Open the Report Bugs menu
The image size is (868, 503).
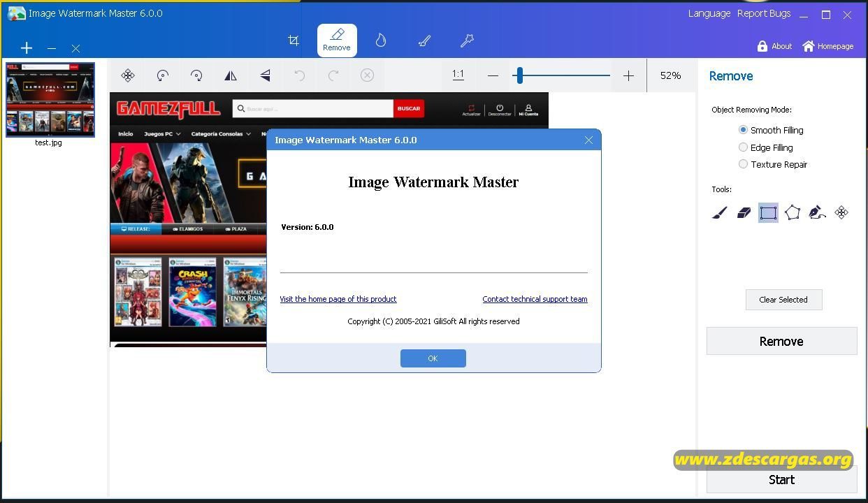[x=764, y=13]
